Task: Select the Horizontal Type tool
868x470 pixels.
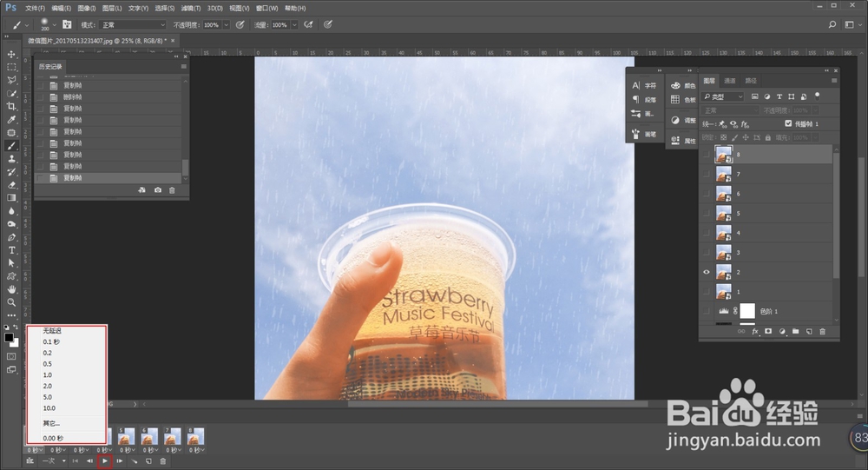Action: (11, 250)
